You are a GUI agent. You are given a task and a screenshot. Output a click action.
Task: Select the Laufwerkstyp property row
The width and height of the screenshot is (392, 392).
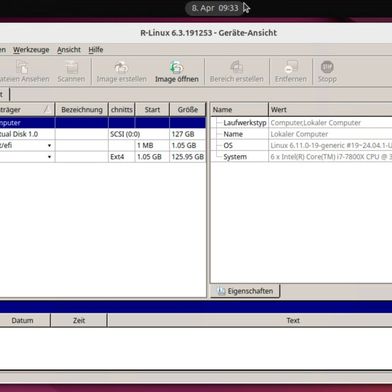(x=301, y=123)
